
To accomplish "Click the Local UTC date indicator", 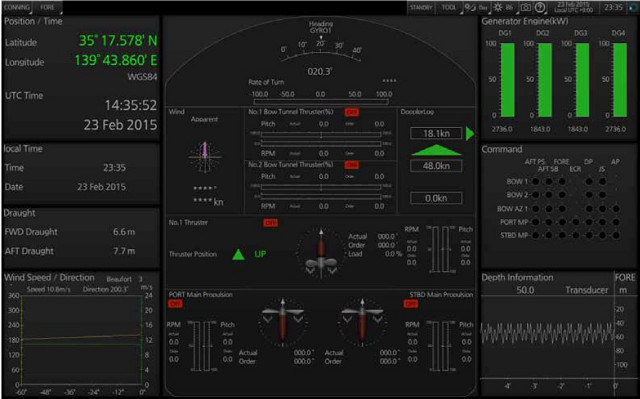I will [x=574, y=7].
